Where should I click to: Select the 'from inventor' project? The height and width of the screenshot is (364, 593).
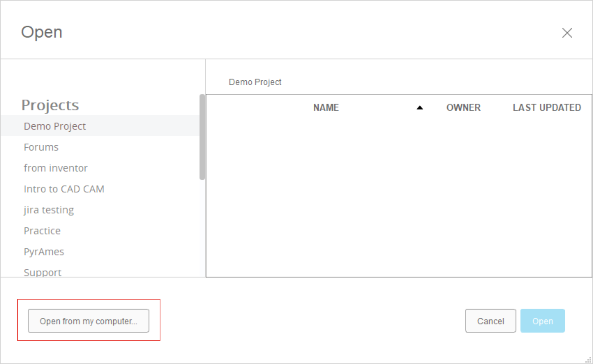click(x=56, y=168)
